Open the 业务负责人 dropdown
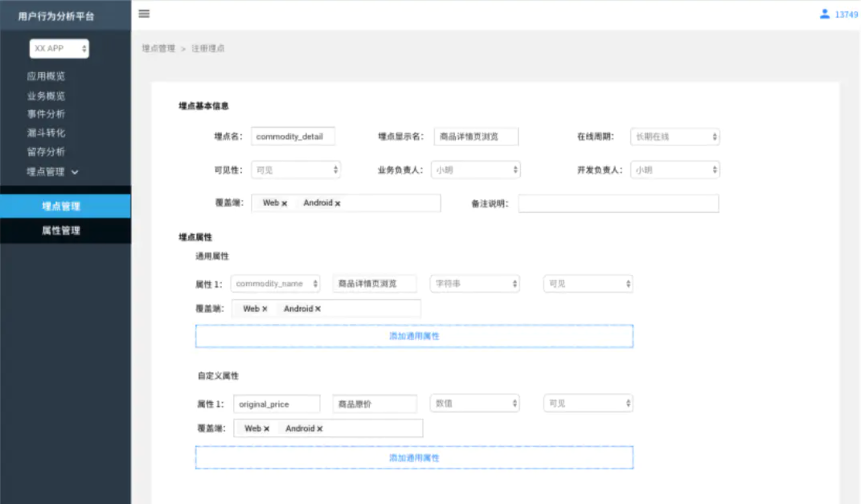861x504 pixels. [x=475, y=170]
